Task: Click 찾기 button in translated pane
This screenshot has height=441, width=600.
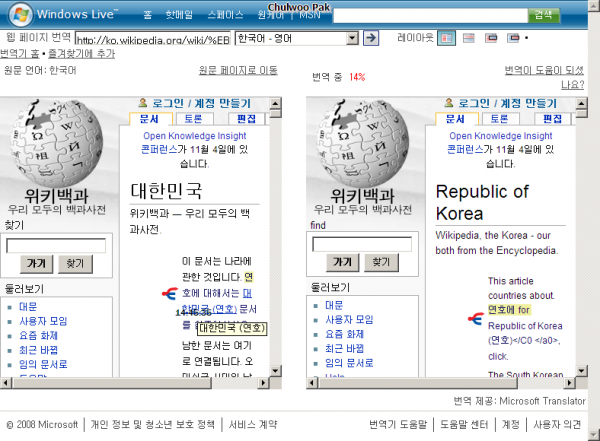Action: 381,262
